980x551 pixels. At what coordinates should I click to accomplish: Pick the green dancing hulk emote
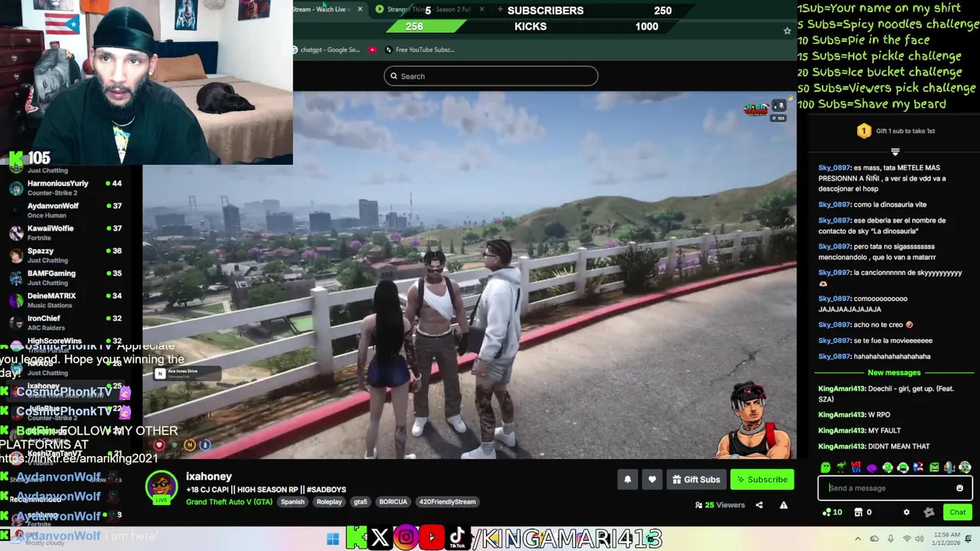tap(841, 468)
